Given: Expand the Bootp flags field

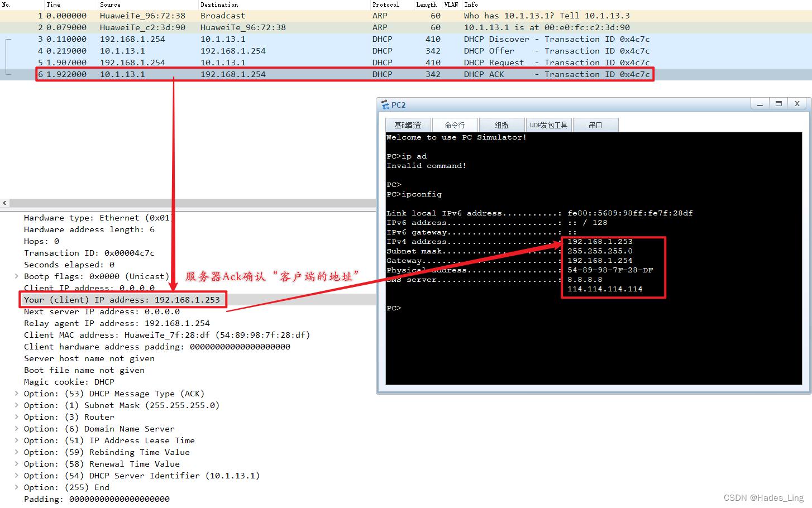Looking at the screenshot, I should [x=17, y=276].
